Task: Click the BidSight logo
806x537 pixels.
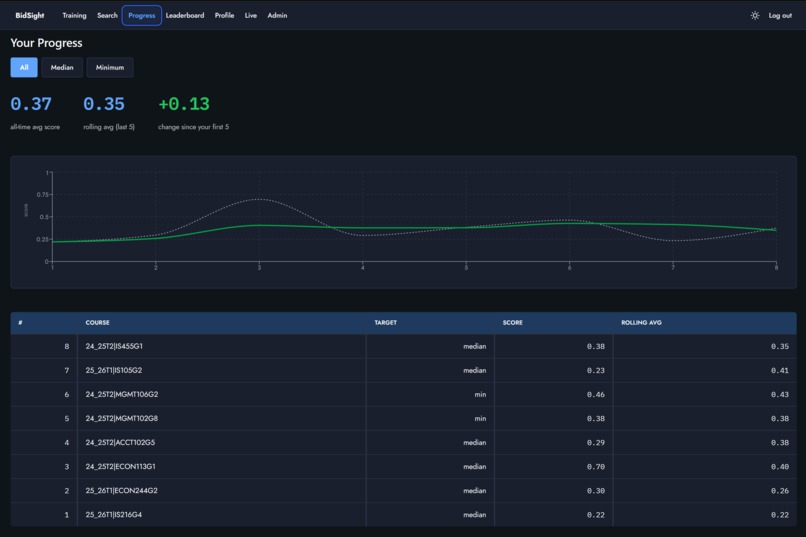Action: tap(30, 15)
